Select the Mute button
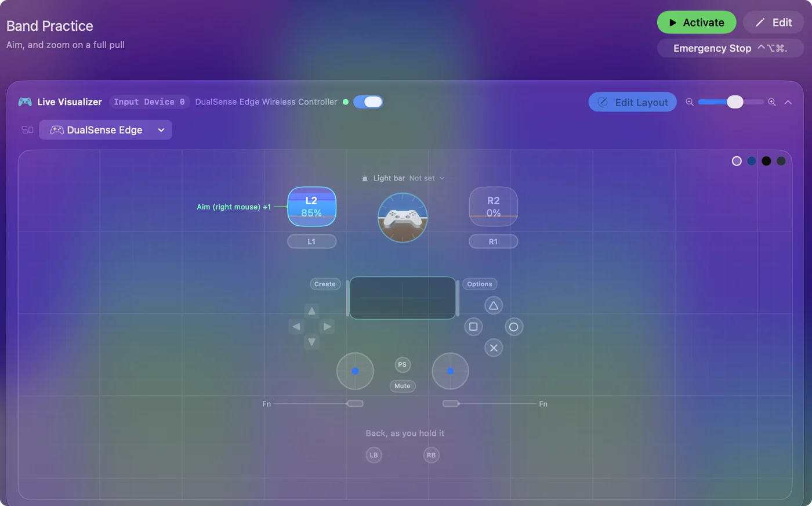 (x=403, y=386)
